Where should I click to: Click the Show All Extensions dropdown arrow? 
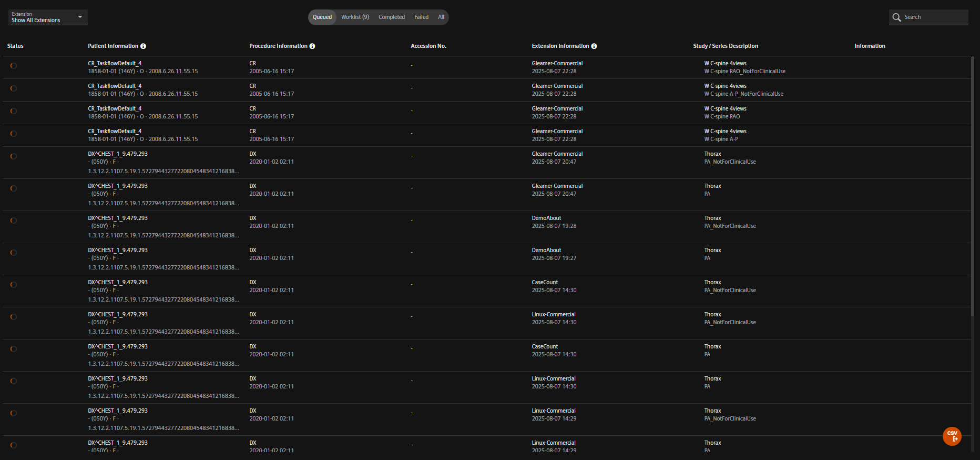(80, 17)
